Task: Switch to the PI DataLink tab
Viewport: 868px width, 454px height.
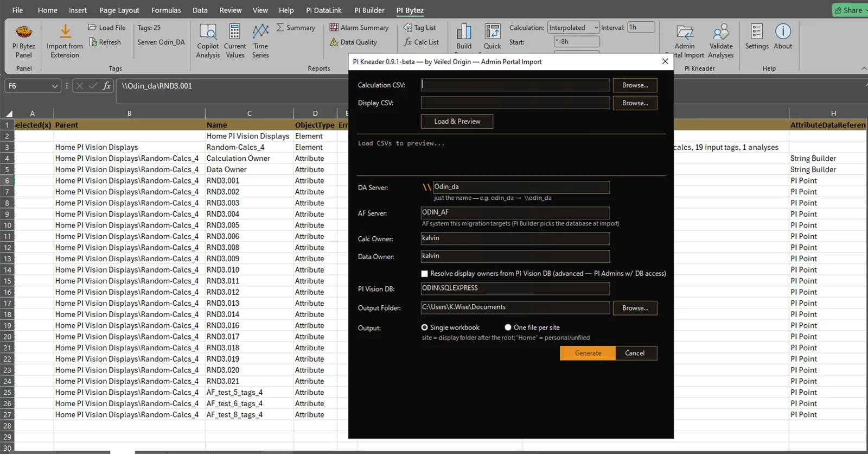Action: [x=324, y=10]
